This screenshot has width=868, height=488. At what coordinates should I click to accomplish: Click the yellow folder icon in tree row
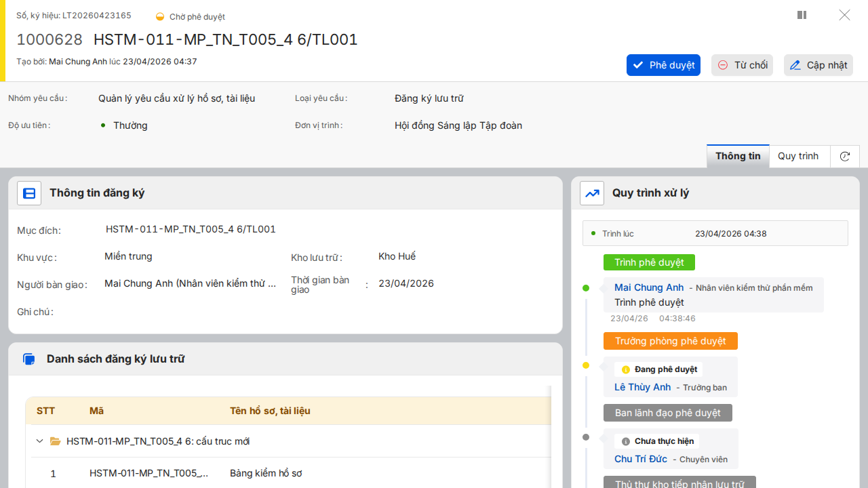click(56, 441)
